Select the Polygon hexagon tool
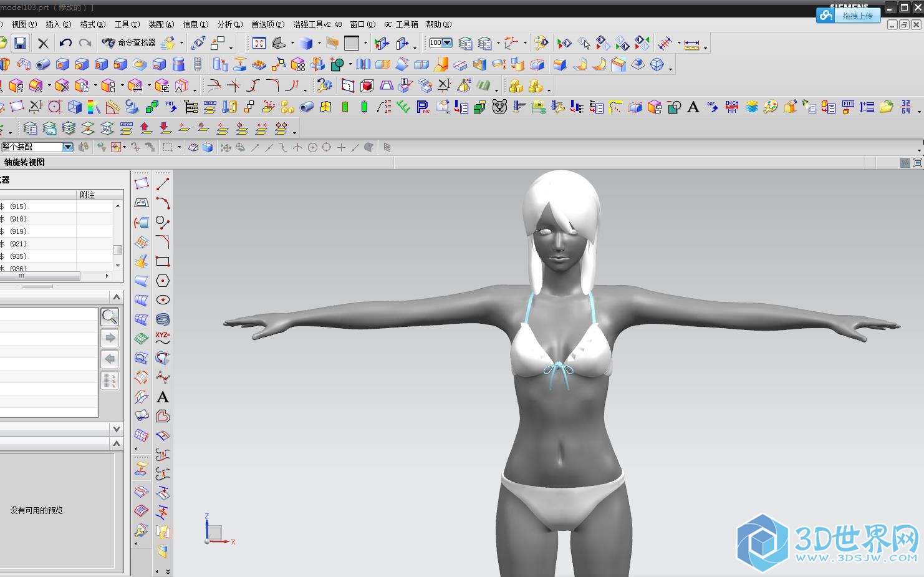 (x=163, y=281)
